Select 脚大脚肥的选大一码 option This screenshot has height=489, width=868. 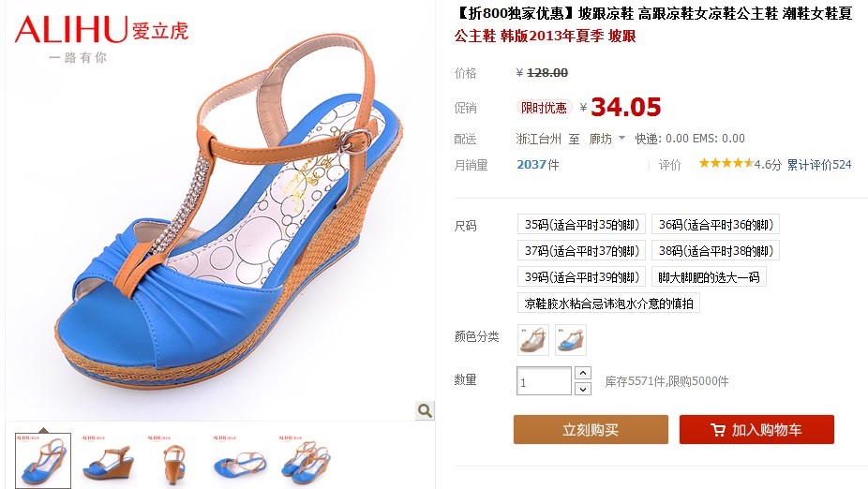click(709, 276)
